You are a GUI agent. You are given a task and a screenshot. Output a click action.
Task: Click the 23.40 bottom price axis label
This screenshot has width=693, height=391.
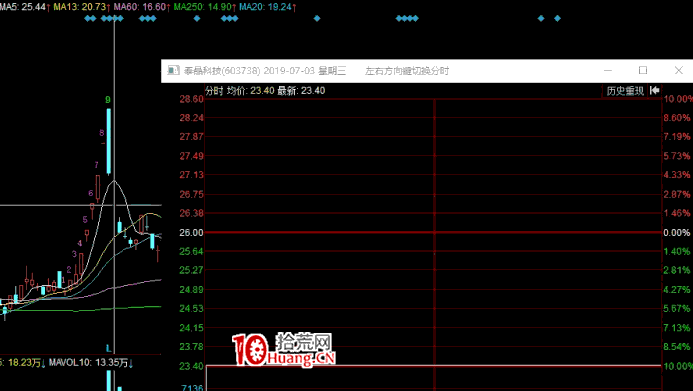coord(191,366)
